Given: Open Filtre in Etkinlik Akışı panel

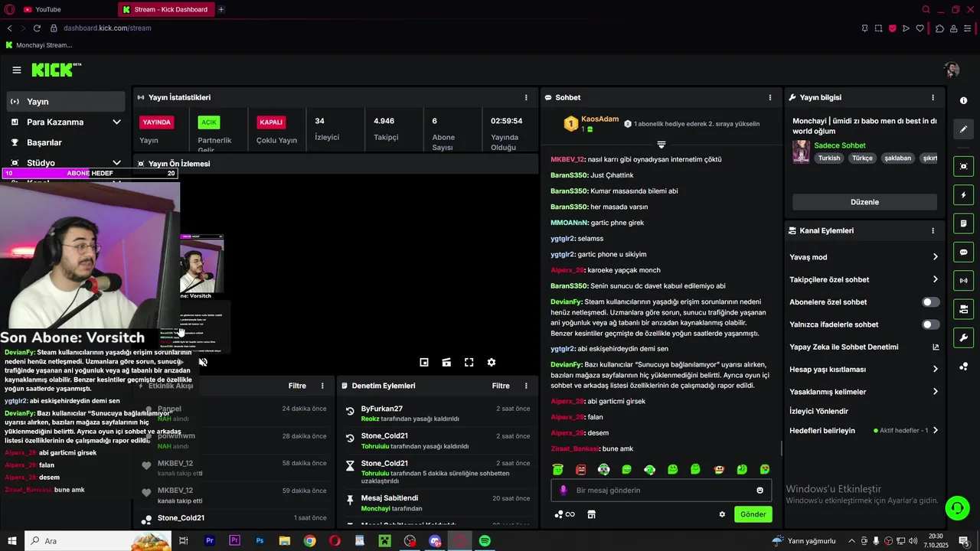Looking at the screenshot, I should tap(297, 386).
